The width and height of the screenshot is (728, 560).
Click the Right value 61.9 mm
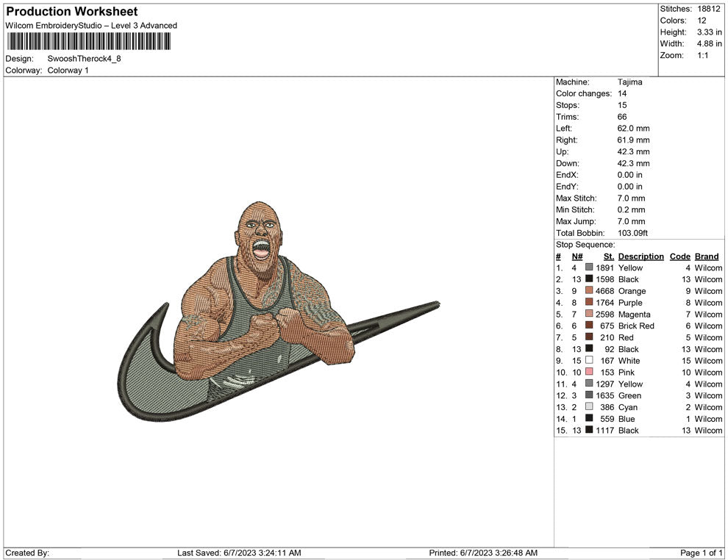[x=633, y=140]
